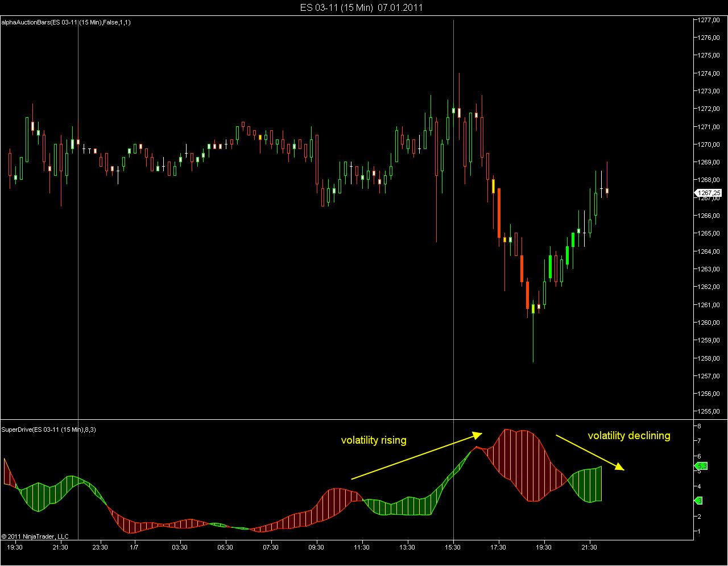This screenshot has height=566, width=728.
Task: Click the 17:30 time axis label
Action: point(498,547)
